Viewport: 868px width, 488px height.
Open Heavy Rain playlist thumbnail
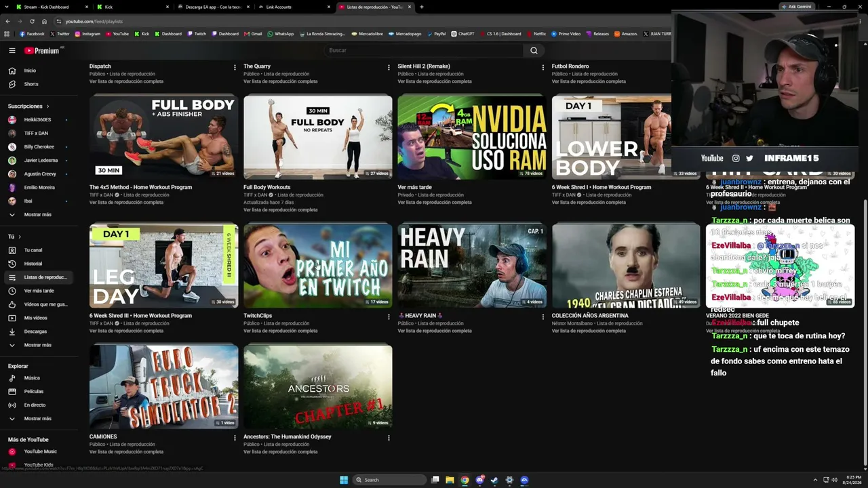[x=471, y=266]
